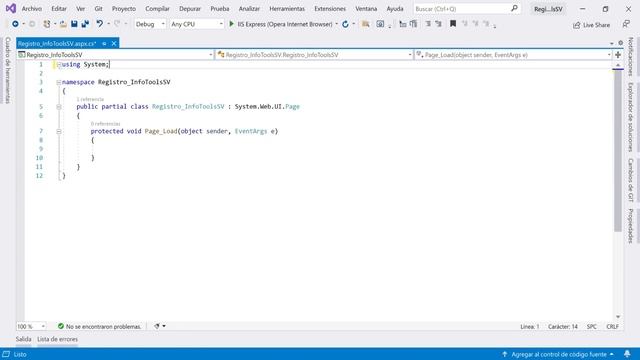Click the Live Share button

[591, 25]
